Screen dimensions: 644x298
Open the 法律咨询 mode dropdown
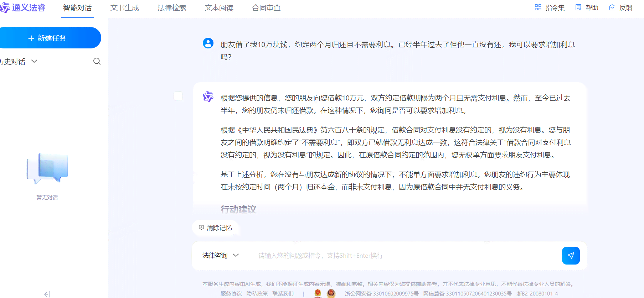coord(221,255)
